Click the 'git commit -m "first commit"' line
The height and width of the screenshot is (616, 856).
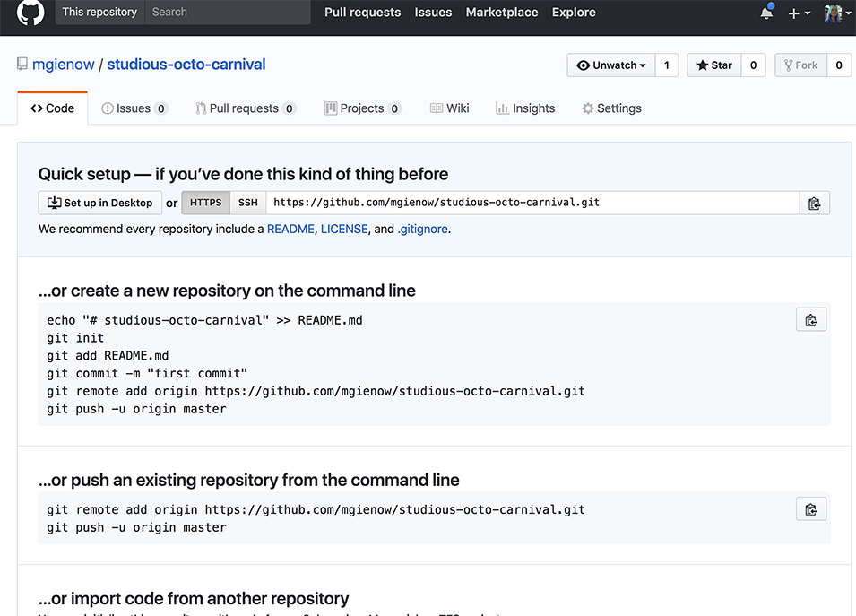click(x=147, y=374)
